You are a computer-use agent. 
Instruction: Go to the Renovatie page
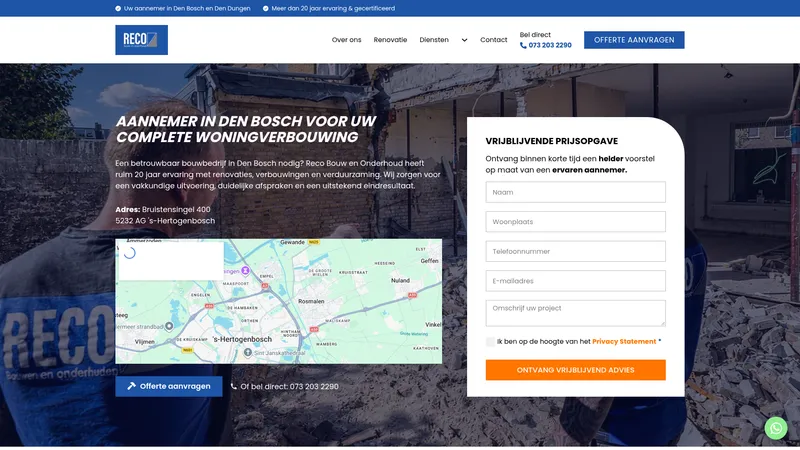[x=390, y=40]
